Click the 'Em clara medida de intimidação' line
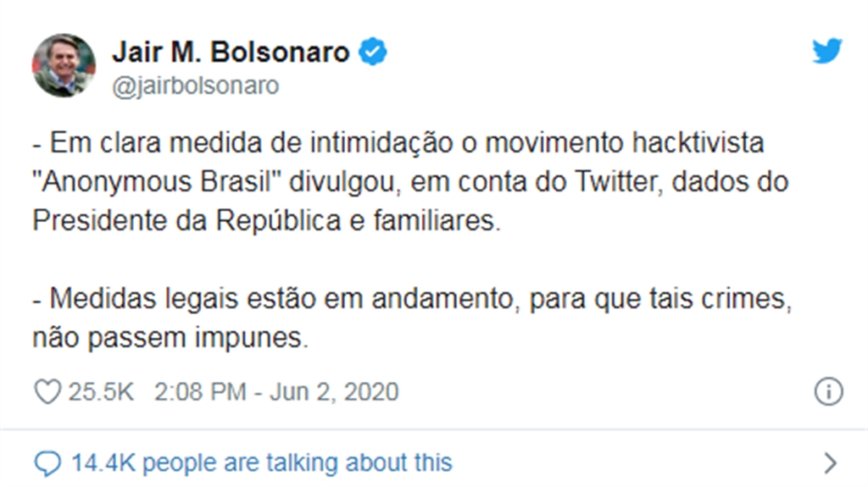 [398, 143]
